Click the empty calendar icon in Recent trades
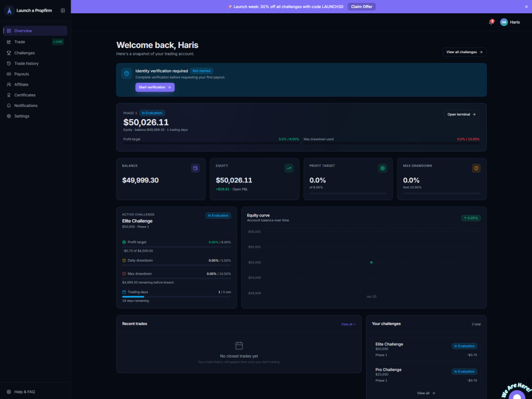This screenshot has height=399, width=532. click(x=239, y=345)
